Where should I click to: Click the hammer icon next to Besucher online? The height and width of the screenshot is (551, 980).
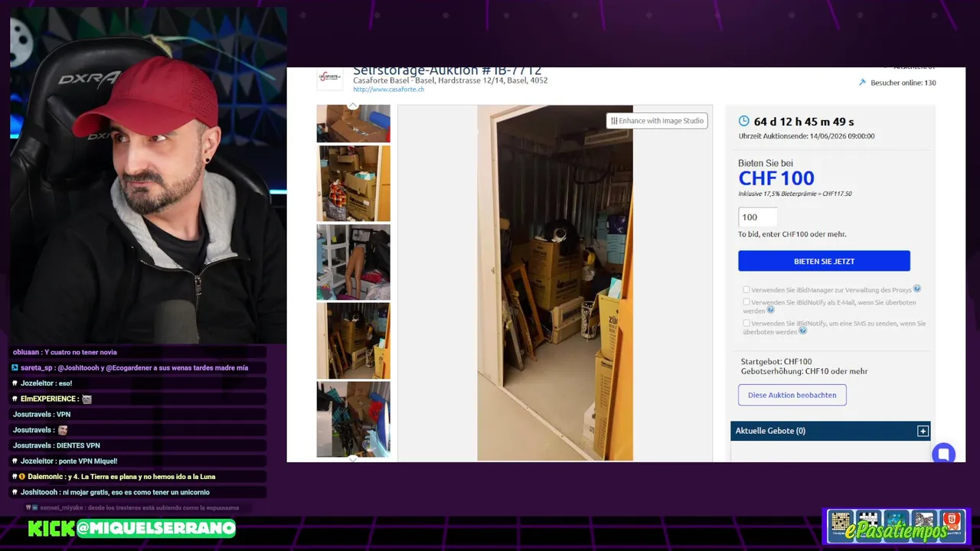coord(862,82)
